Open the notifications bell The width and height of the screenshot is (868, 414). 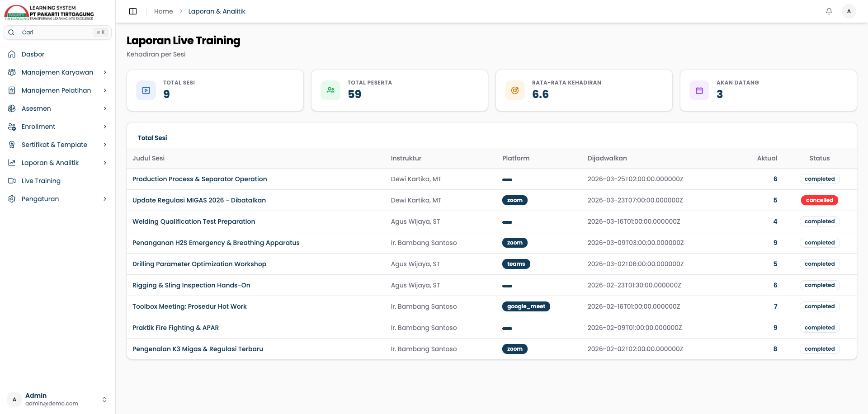829,11
